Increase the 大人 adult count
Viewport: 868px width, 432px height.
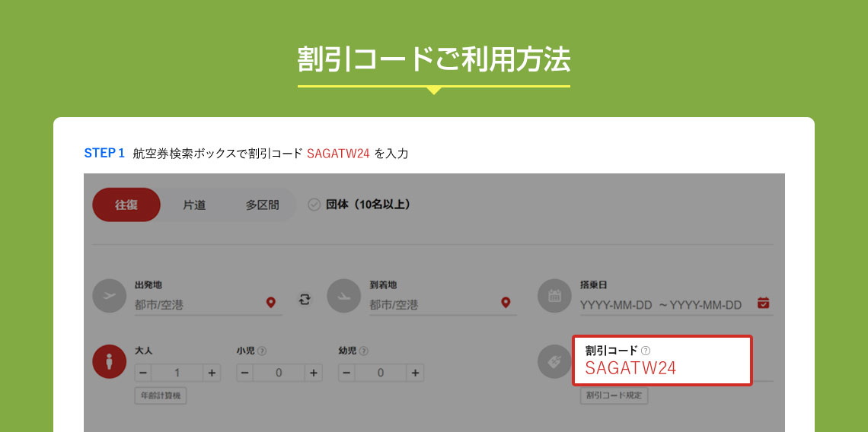(x=212, y=373)
